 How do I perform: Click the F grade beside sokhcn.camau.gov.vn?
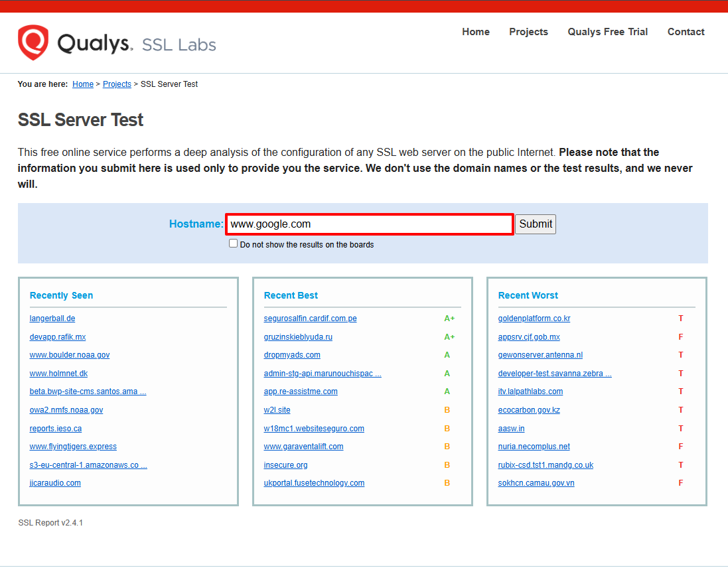point(681,483)
